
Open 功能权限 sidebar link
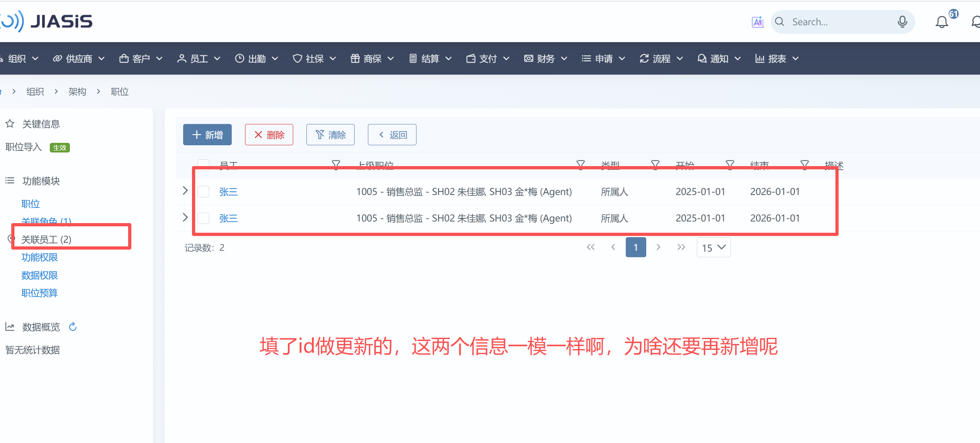tap(39, 257)
